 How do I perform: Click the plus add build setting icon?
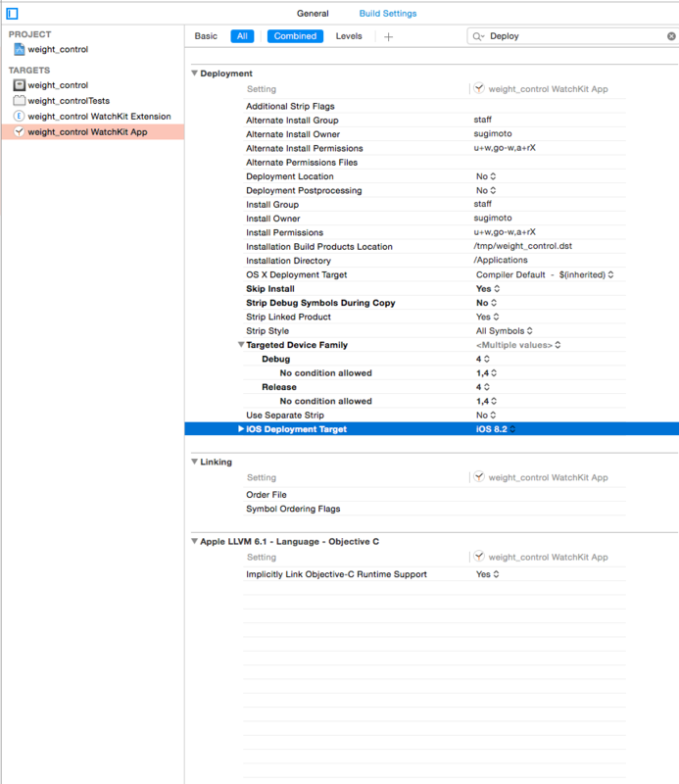click(x=389, y=36)
